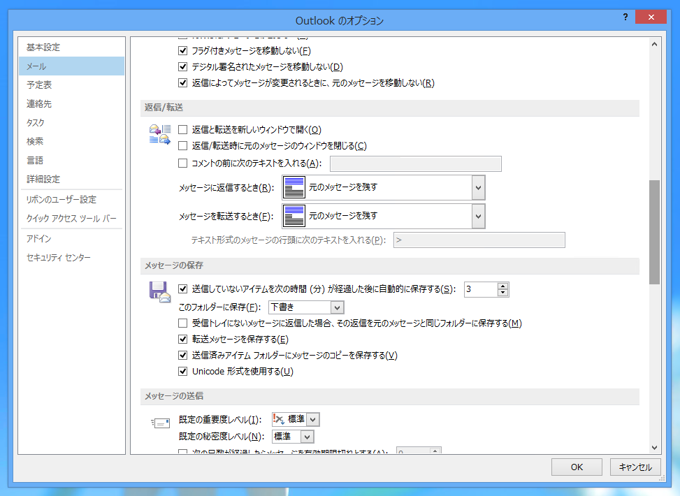680x496 pixels.
Task: Click the scrollbar up arrow
Action: 654,44
